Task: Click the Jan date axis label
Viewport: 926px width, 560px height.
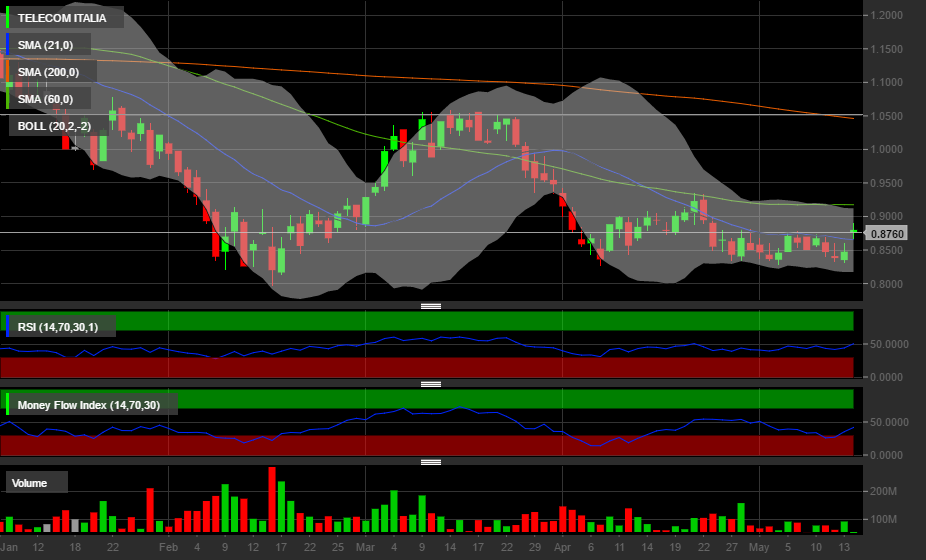Action: point(9,547)
